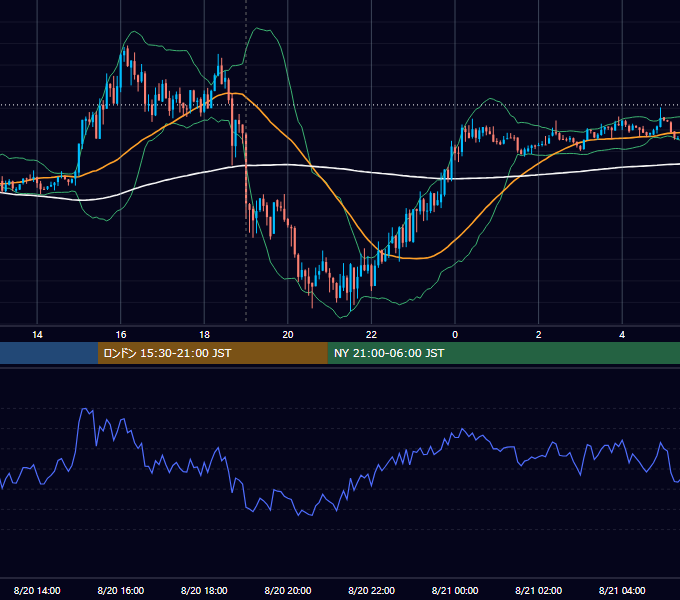
Task: Click the 2 hour label on price chart axis
Action: pos(539,335)
